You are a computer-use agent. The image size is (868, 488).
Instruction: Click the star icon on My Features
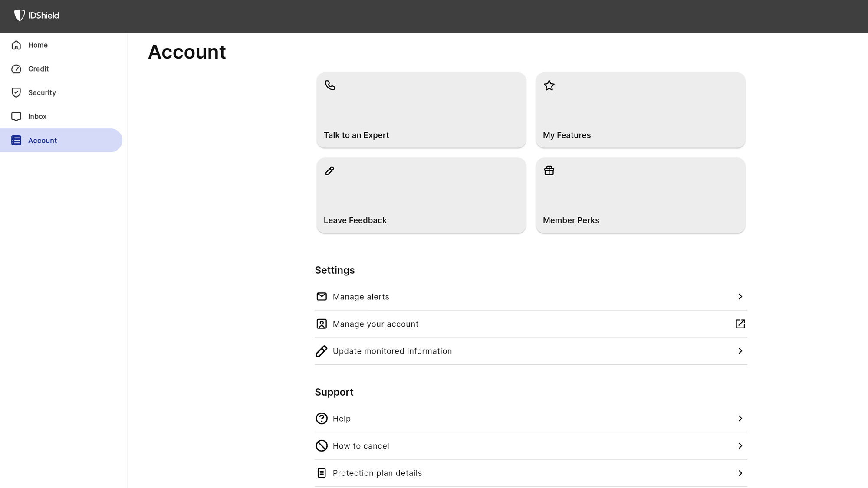(549, 85)
